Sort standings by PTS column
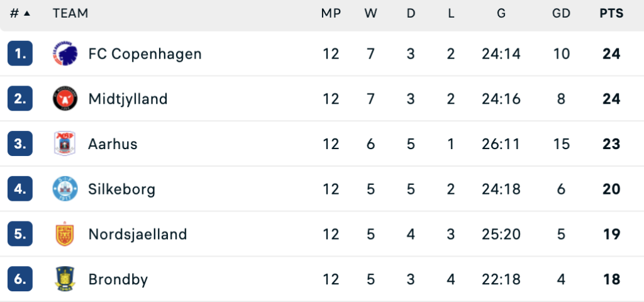This screenshot has width=644, height=302. (611, 13)
